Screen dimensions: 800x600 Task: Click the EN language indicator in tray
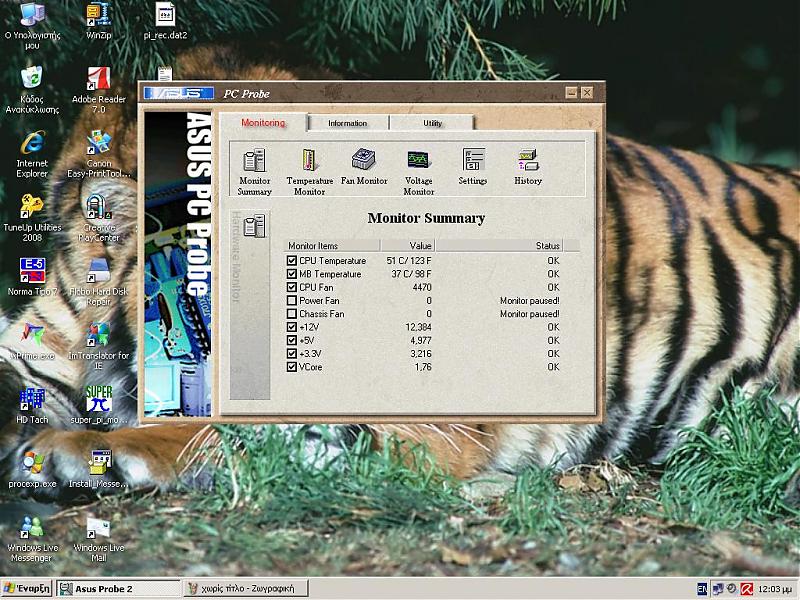click(x=702, y=589)
